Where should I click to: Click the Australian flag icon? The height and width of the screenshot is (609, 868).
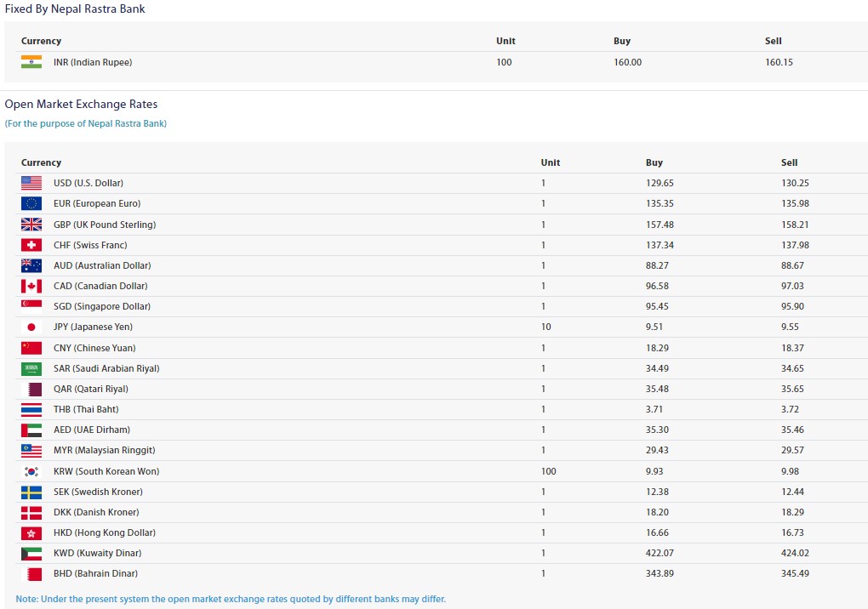pos(31,265)
